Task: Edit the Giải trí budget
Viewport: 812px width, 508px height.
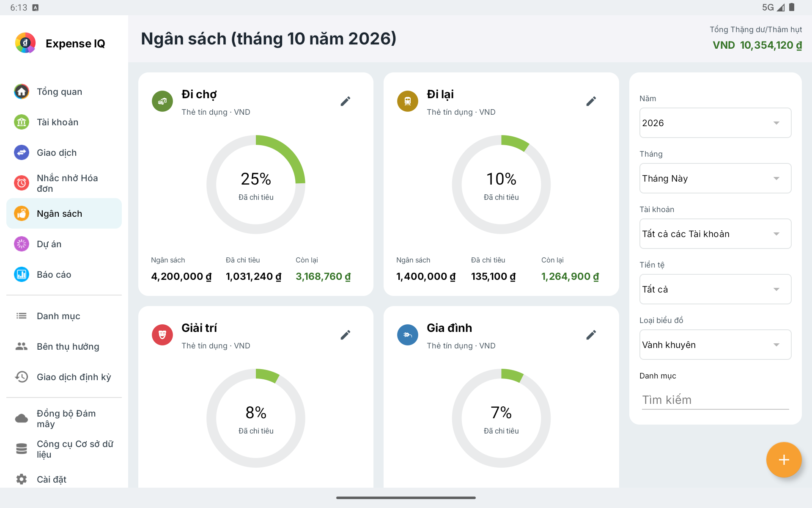Action: (x=346, y=335)
